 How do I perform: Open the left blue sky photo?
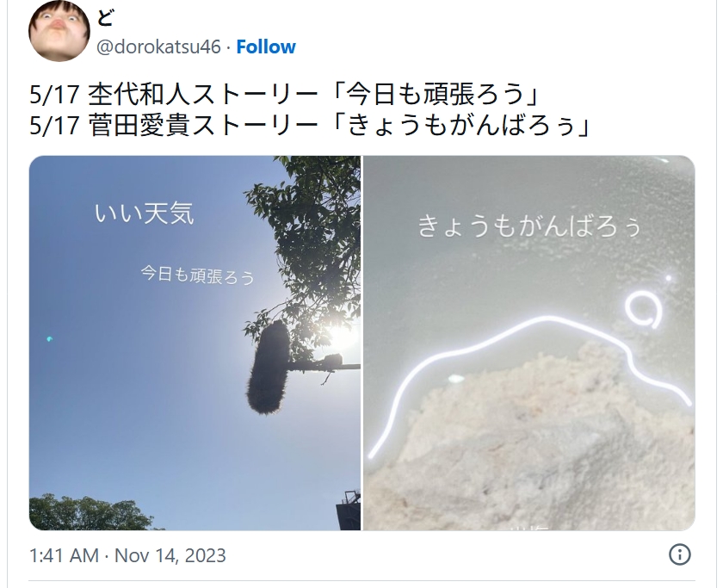(195, 343)
